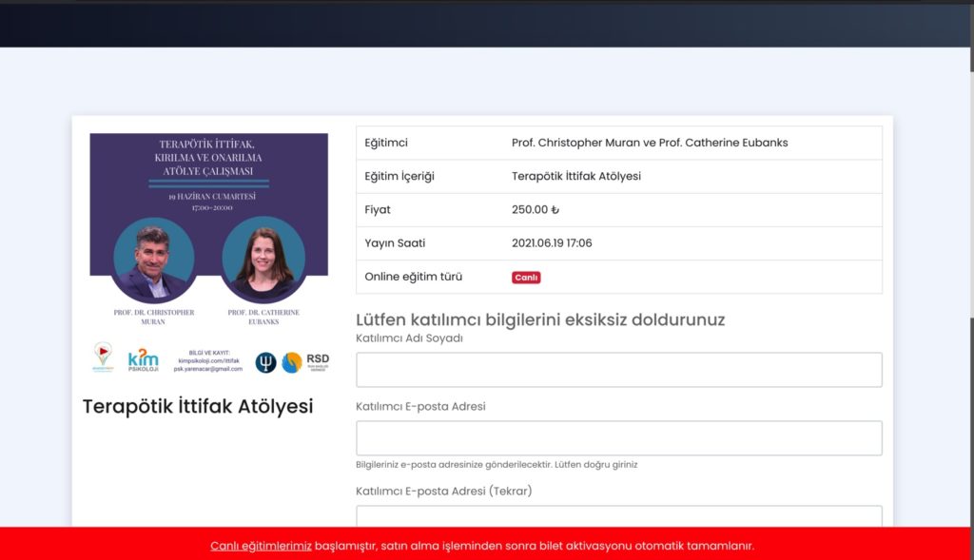Click the Kim Psikoloji logo

click(x=144, y=360)
